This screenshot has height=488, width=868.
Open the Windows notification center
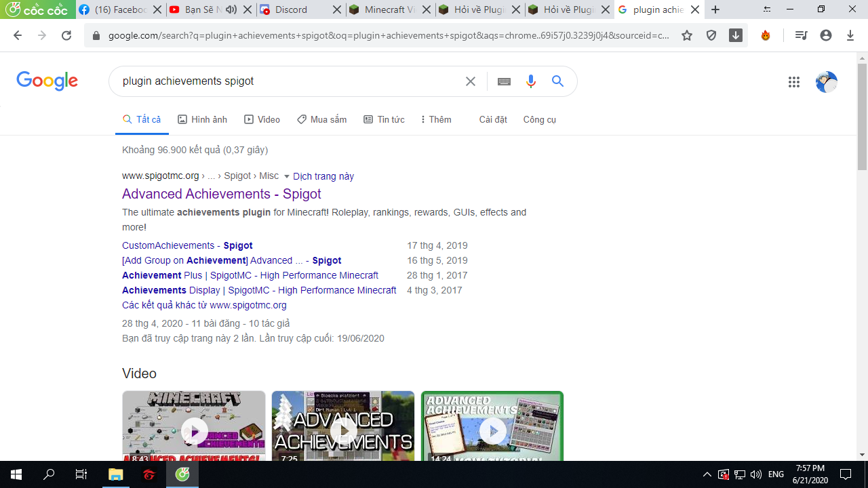[846, 474]
